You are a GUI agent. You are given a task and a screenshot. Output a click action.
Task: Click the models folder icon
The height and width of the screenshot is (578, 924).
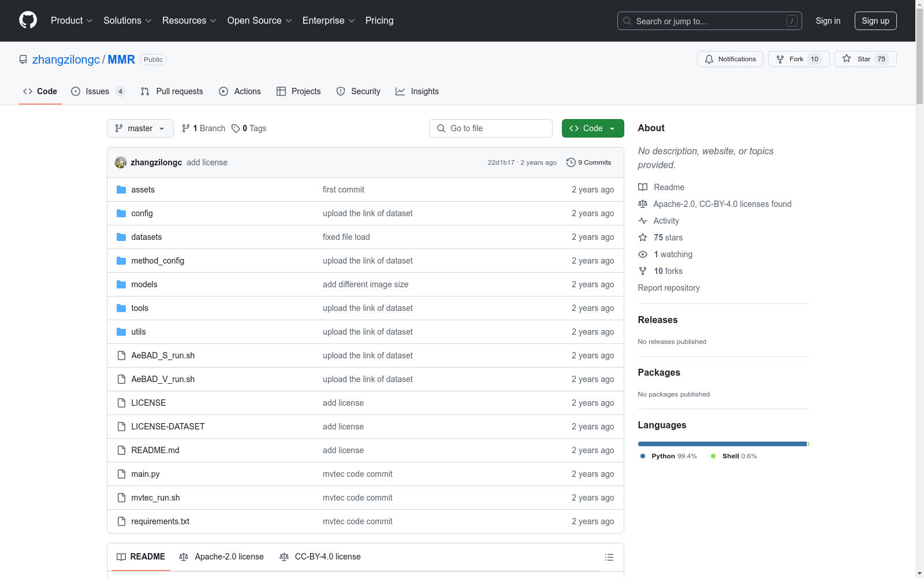[121, 284]
